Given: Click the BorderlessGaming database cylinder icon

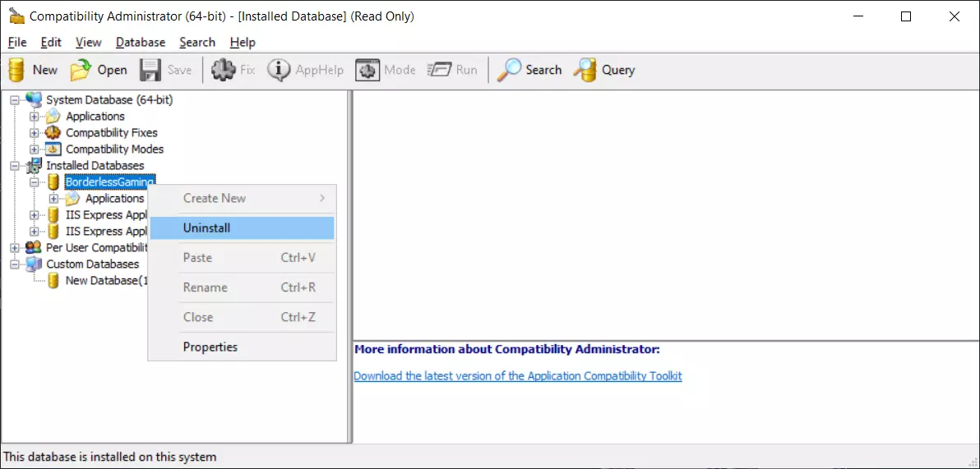Looking at the screenshot, I should [x=53, y=182].
